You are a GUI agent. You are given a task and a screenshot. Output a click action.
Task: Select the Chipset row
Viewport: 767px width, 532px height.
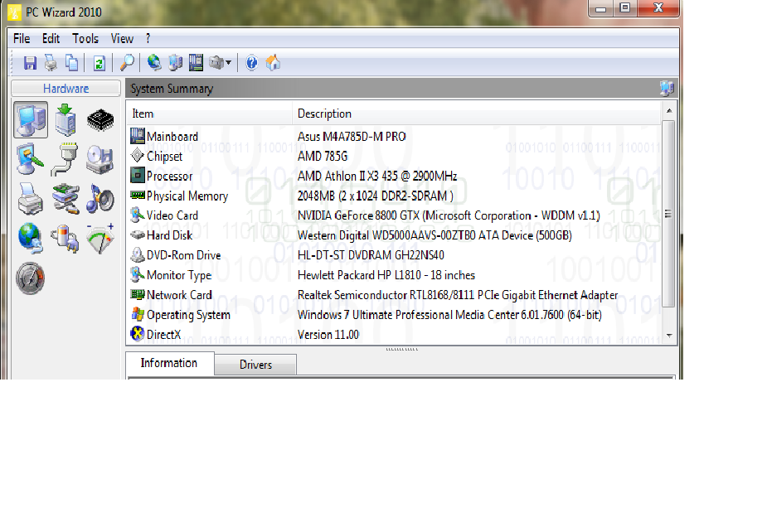point(394,157)
